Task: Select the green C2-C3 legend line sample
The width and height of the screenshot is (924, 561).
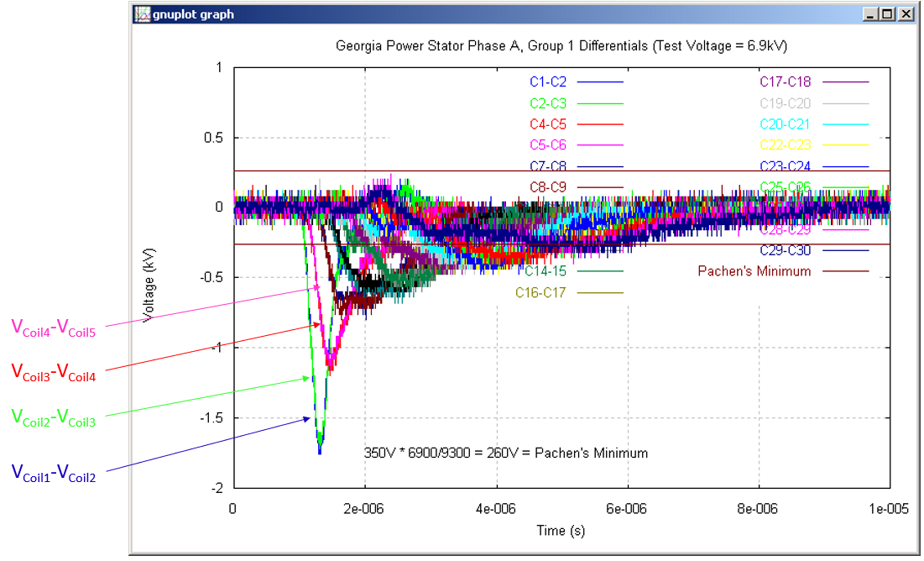Action: coord(600,102)
